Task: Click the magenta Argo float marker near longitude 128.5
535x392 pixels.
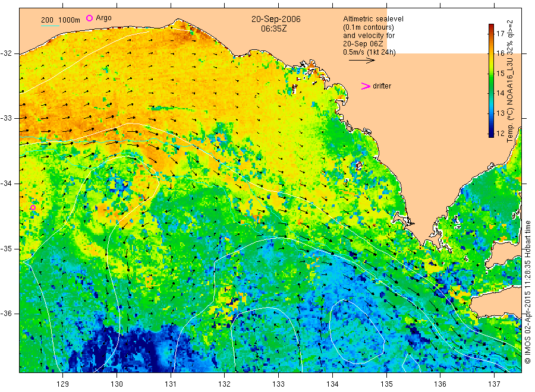Action: coord(33,208)
